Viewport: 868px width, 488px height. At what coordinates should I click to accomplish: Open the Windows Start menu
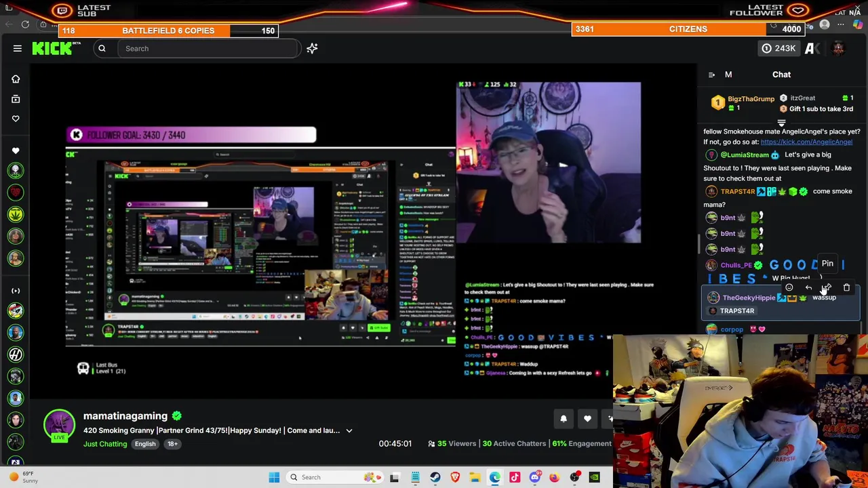(274, 477)
